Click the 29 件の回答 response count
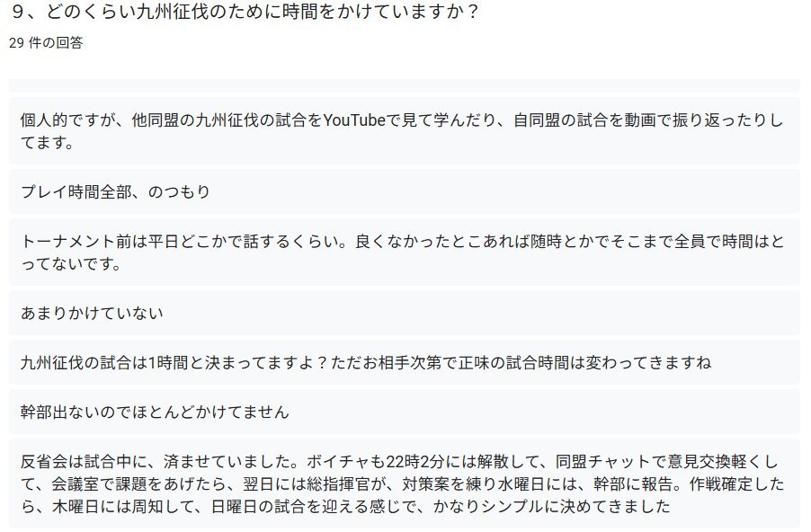Viewport: 811px width, 532px height. click(x=46, y=43)
